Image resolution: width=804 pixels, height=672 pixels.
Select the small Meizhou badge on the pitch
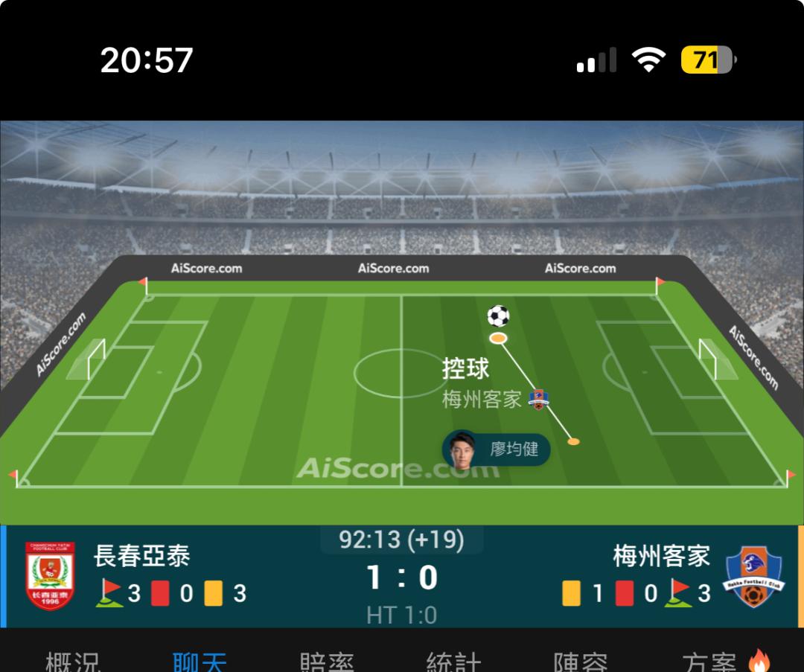[x=538, y=400]
